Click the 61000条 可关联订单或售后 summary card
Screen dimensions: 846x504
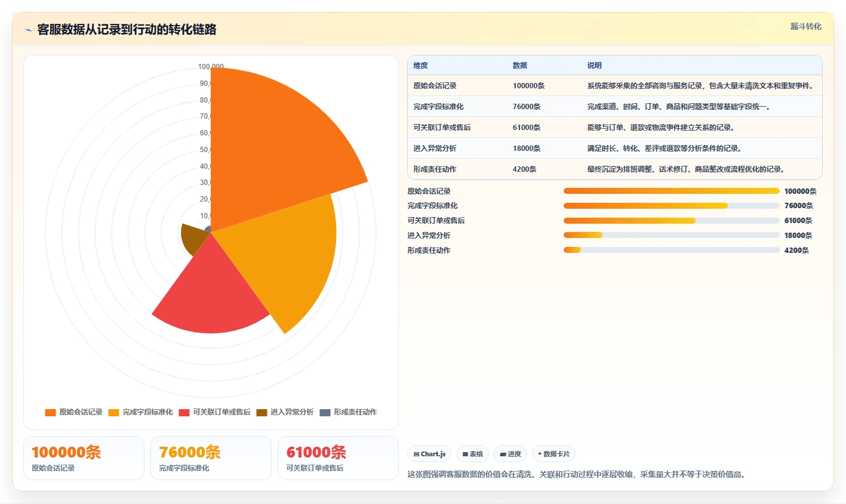[338, 458]
